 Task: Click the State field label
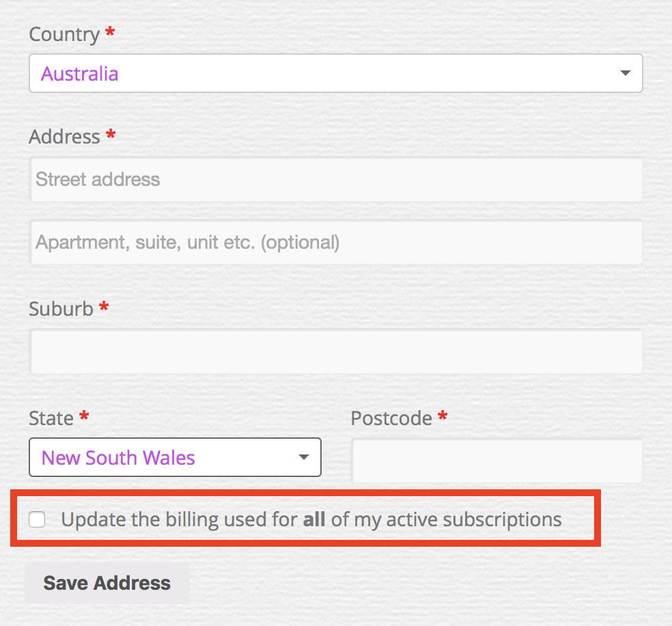click(x=51, y=418)
